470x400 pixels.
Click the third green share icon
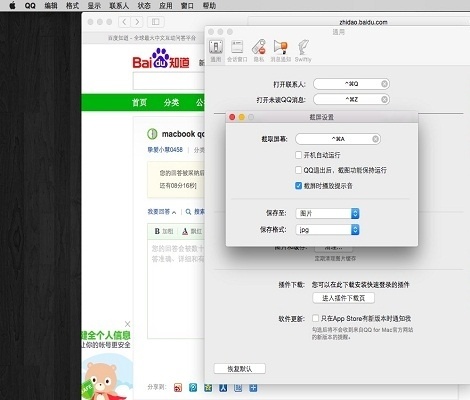tap(208, 387)
